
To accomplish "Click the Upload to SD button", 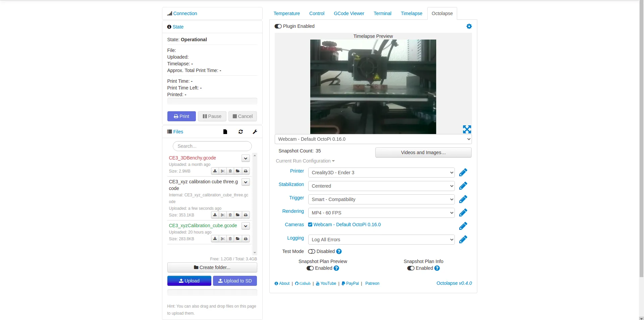I will coord(235,281).
